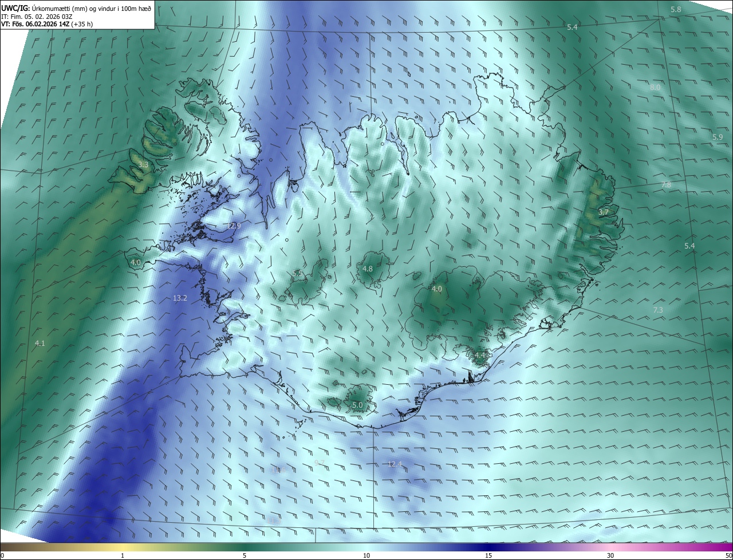Click the 4.0 label on Vatnajökull glacier
The image size is (733, 560).
click(437, 290)
